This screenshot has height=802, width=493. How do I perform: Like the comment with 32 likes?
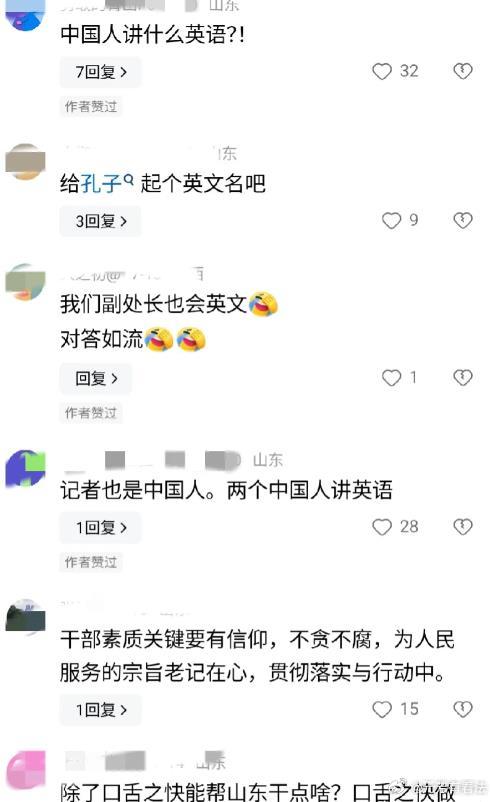[382, 71]
